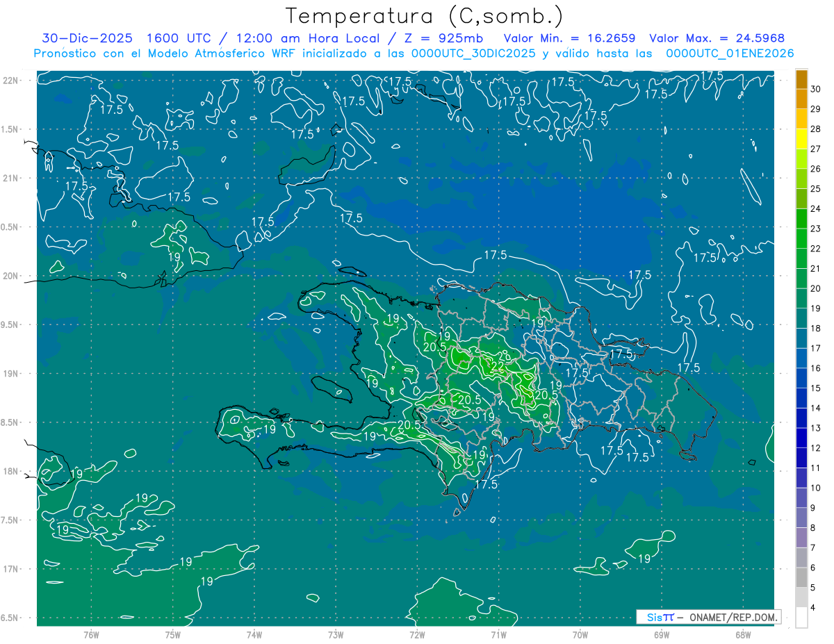Image resolution: width=834 pixels, height=644 pixels.
Task: Click the '75W' longitude axis label
Action: tap(173, 634)
